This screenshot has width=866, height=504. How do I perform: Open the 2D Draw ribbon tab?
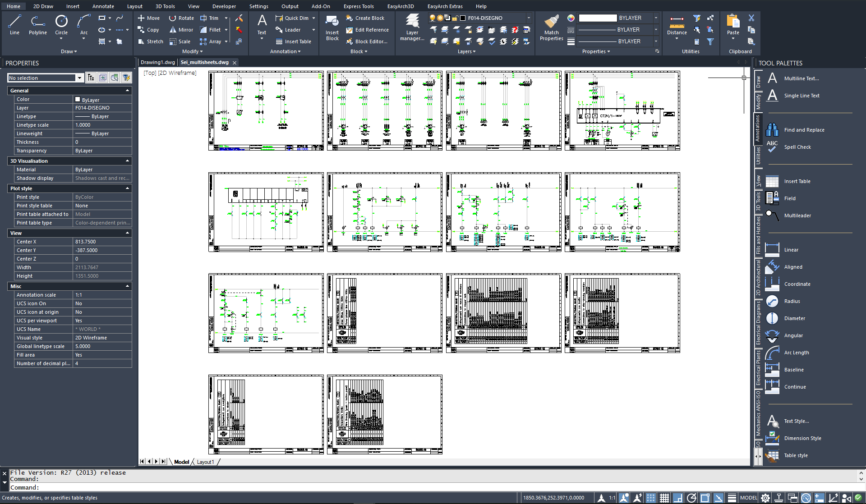point(43,6)
